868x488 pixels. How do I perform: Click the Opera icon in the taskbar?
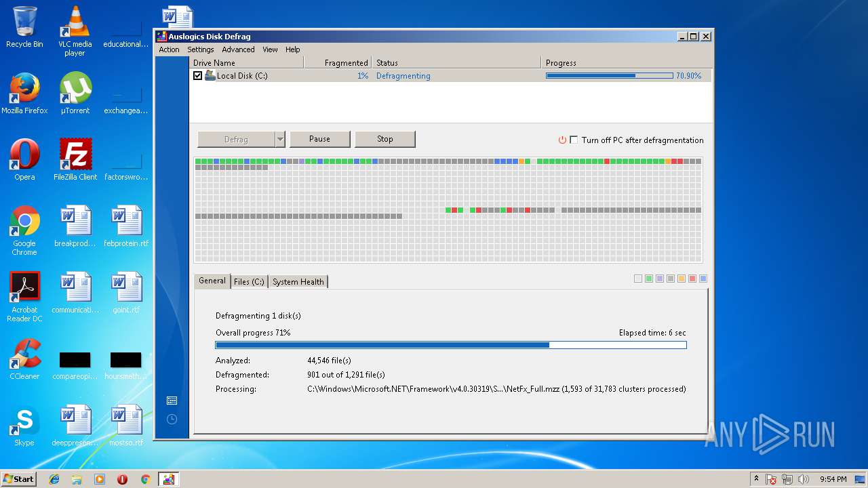click(122, 479)
